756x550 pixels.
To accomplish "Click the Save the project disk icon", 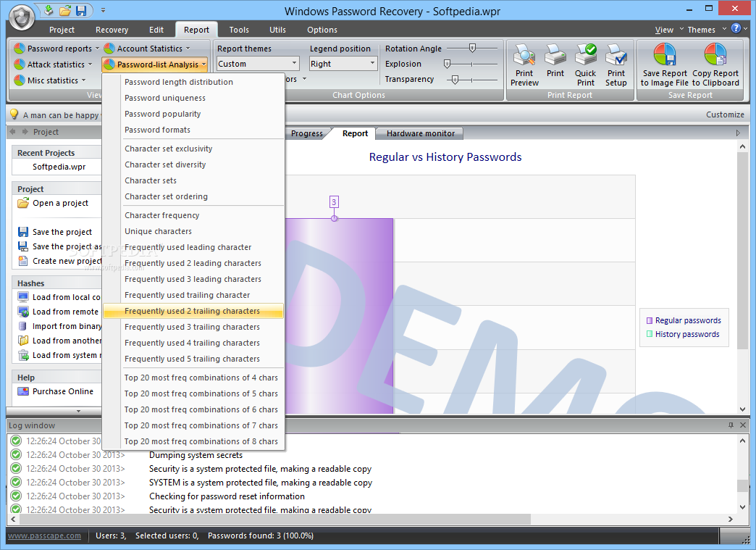I will (x=23, y=232).
